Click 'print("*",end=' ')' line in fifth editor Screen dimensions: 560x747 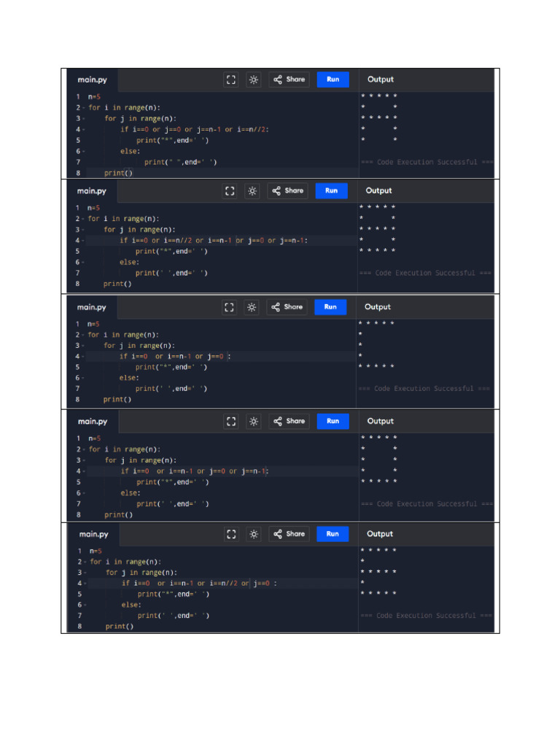tap(174, 595)
